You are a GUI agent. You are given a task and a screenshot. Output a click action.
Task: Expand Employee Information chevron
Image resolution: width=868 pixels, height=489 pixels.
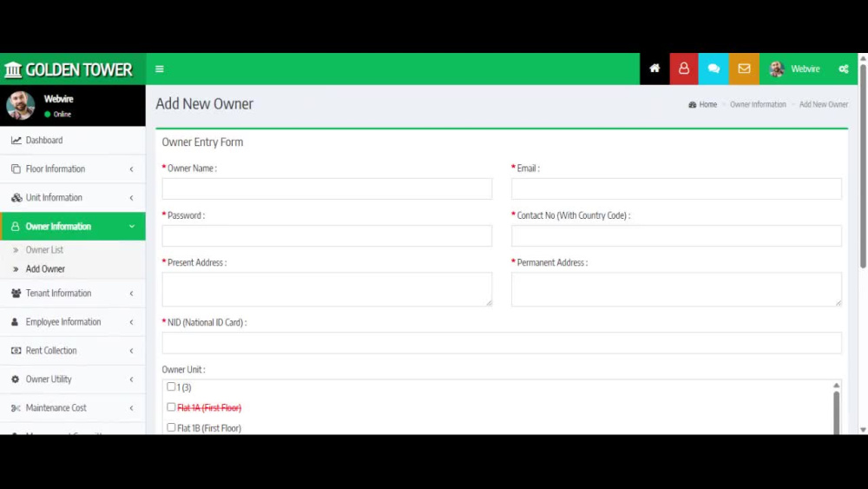[131, 321]
